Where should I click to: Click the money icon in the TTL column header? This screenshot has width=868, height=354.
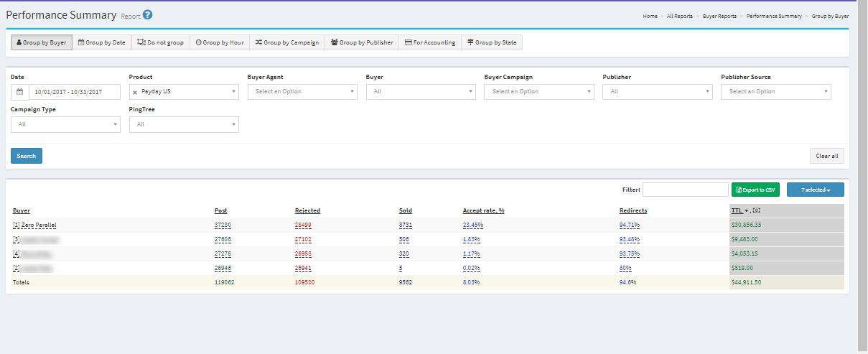757,211
